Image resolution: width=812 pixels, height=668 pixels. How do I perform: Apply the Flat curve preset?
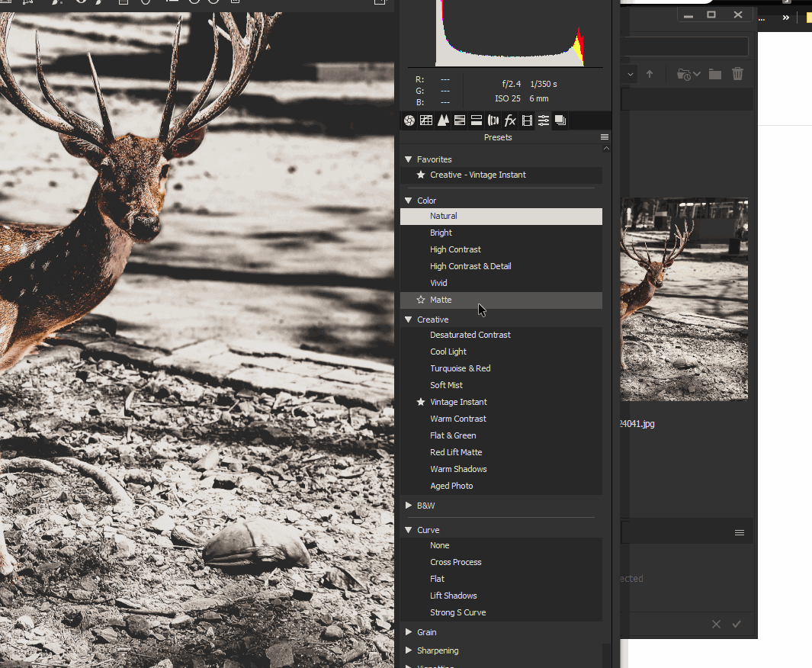click(501, 579)
